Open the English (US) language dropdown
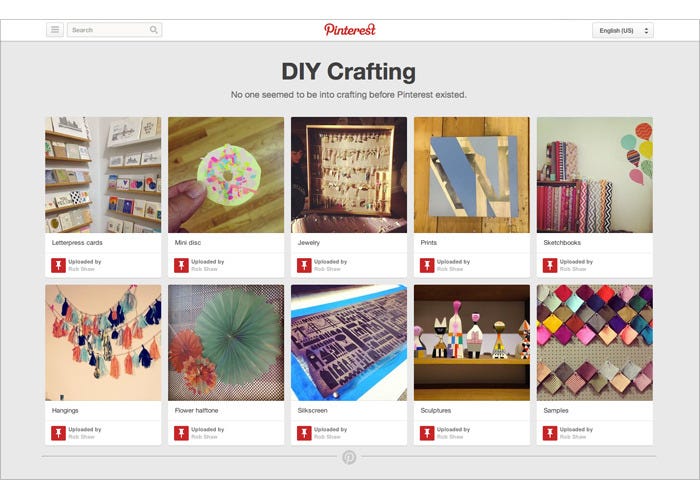 coord(623,30)
